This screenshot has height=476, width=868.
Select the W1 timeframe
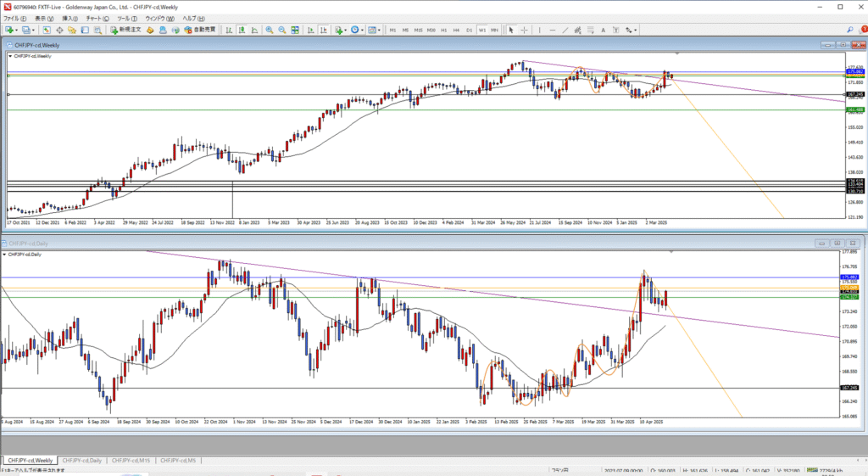click(482, 30)
